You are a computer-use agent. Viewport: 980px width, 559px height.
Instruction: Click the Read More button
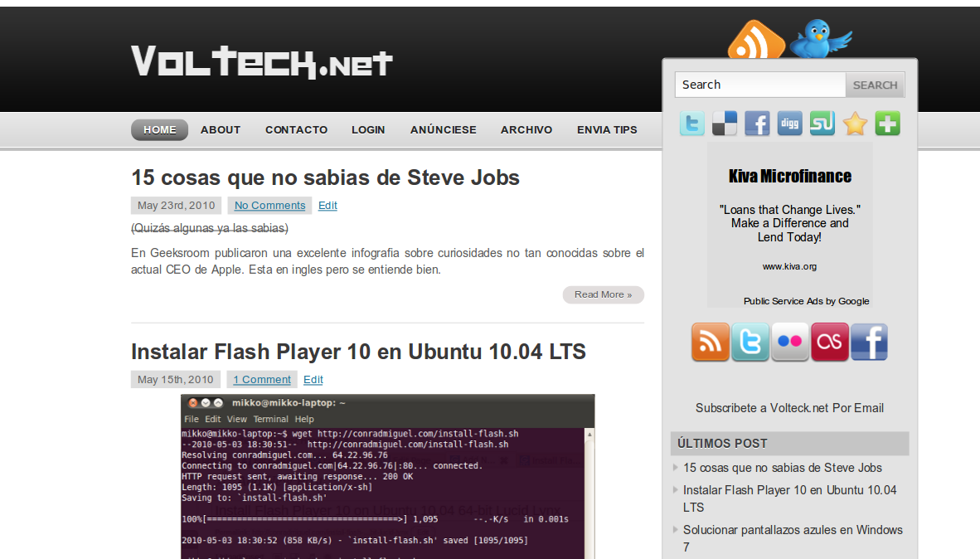(x=603, y=294)
